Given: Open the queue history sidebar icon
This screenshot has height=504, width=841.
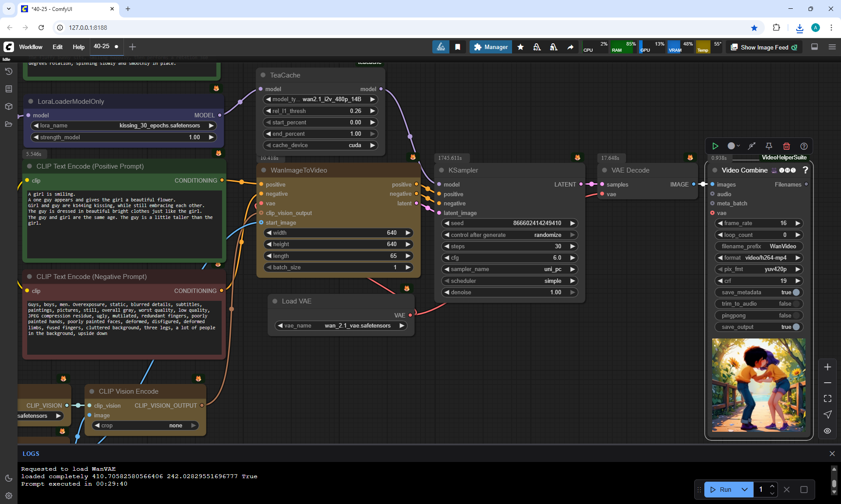Looking at the screenshot, I should (9, 71).
